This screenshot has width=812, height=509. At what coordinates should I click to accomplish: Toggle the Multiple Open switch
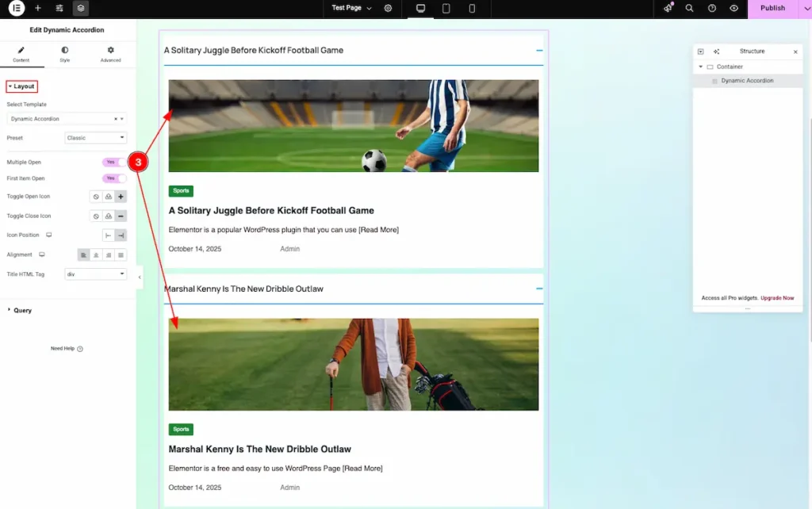tap(114, 162)
